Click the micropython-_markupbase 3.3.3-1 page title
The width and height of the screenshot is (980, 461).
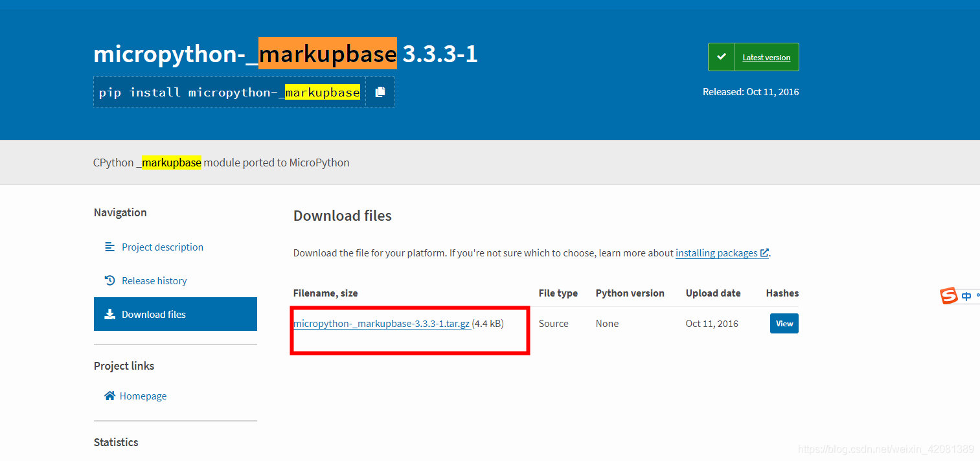pos(286,54)
